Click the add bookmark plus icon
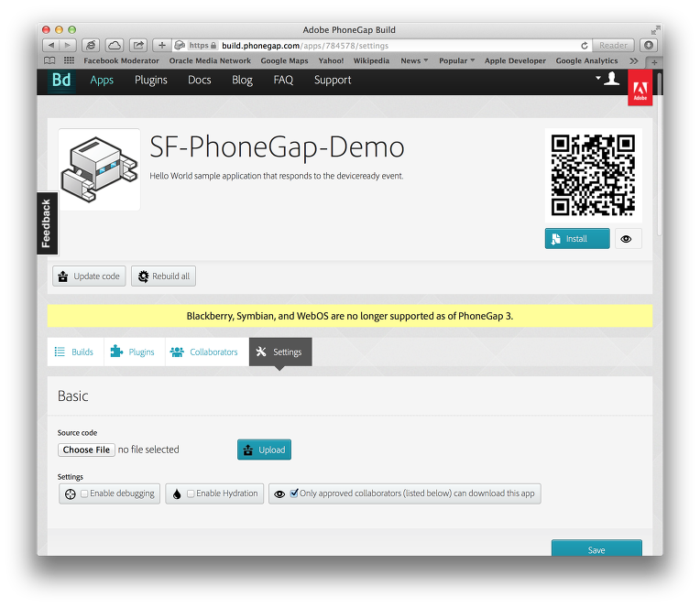Image resolution: width=700 pixels, height=607 pixels. [162, 45]
